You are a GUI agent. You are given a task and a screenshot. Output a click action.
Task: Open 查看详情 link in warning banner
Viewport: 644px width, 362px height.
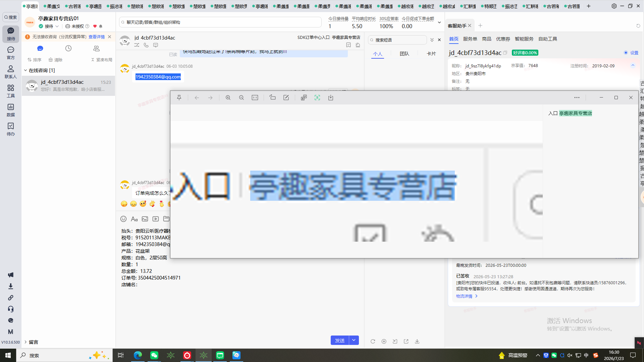(x=97, y=37)
